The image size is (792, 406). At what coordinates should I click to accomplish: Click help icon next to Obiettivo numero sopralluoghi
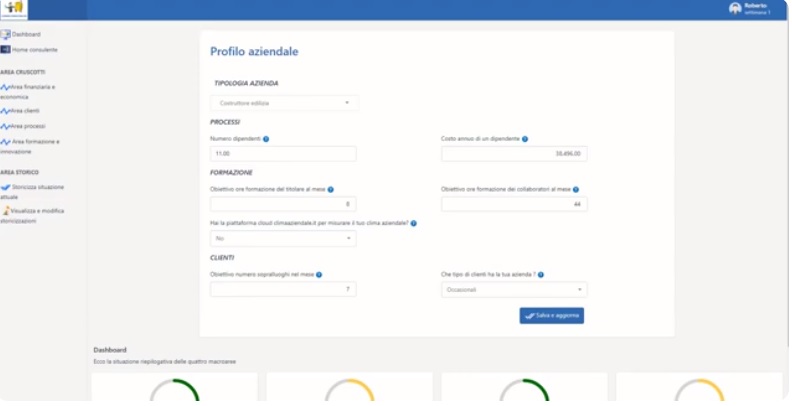click(319, 274)
